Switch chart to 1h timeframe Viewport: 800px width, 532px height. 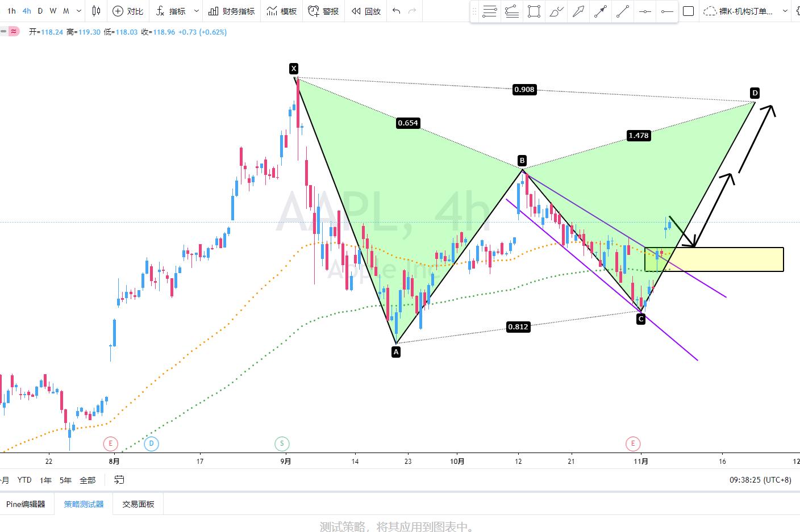(11, 11)
